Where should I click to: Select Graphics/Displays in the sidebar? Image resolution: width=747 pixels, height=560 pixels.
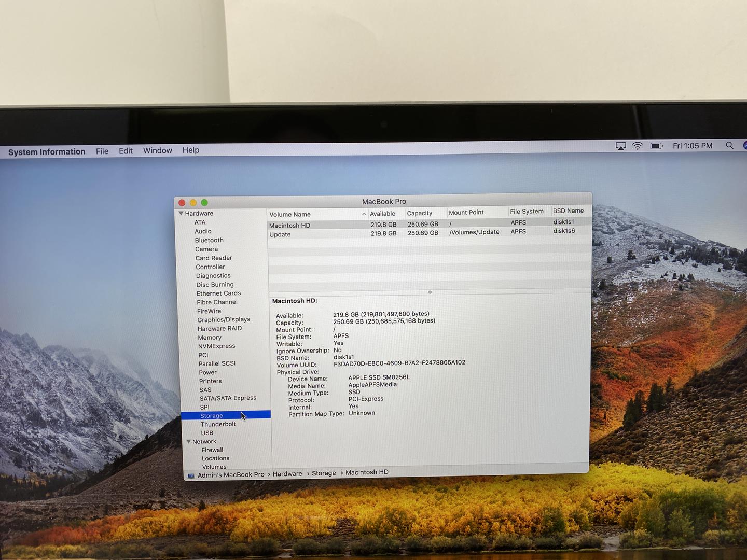point(224,319)
